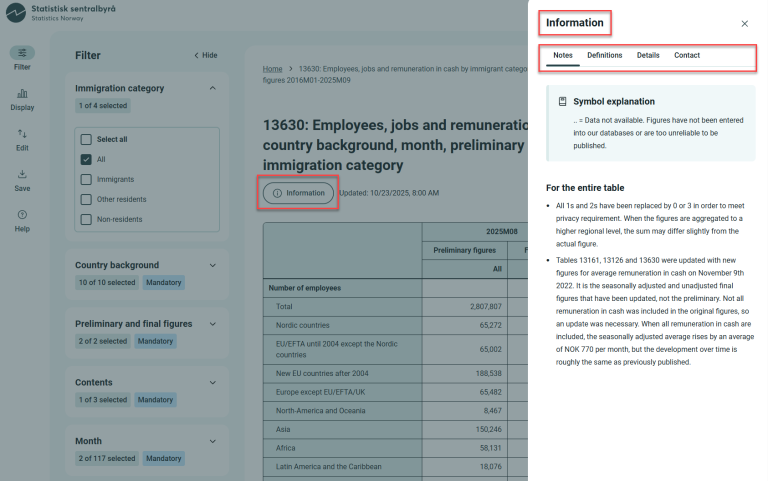The height and width of the screenshot is (481, 768).
Task: Collapse the Immigration category section
Action: pos(212,88)
